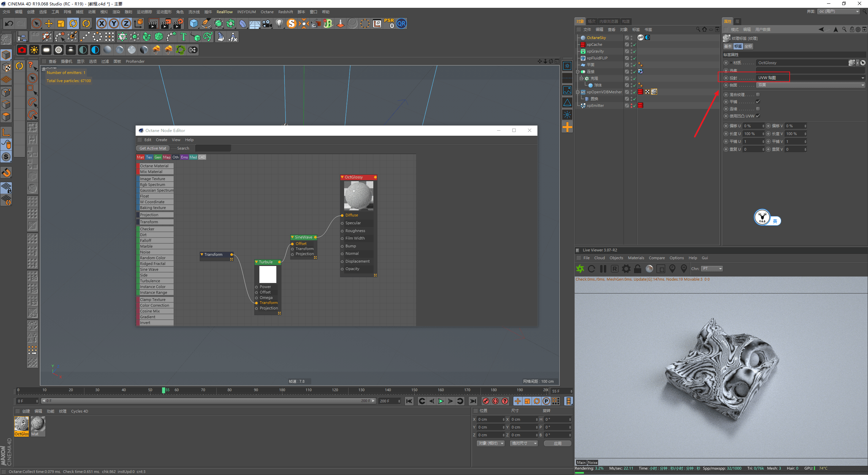Open the 投射 UVW 贴图 projection dropdown
This screenshot has width=868, height=475.
811,78
